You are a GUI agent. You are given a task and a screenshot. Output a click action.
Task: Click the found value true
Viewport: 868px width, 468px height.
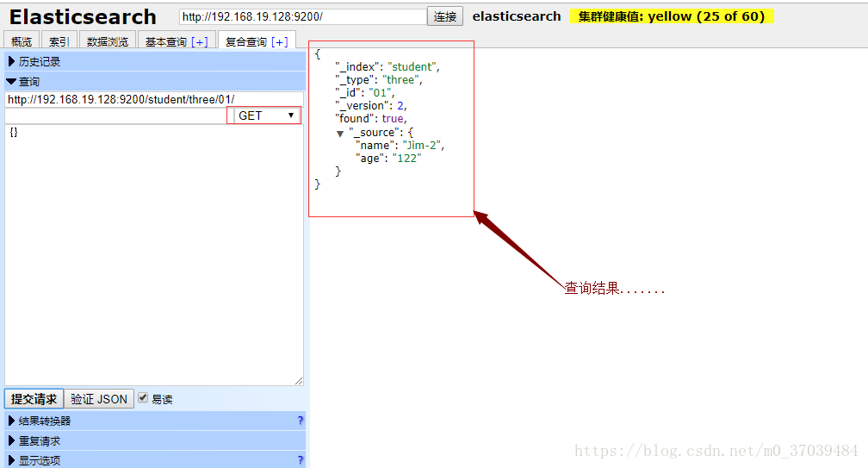(x=393, y=119)
